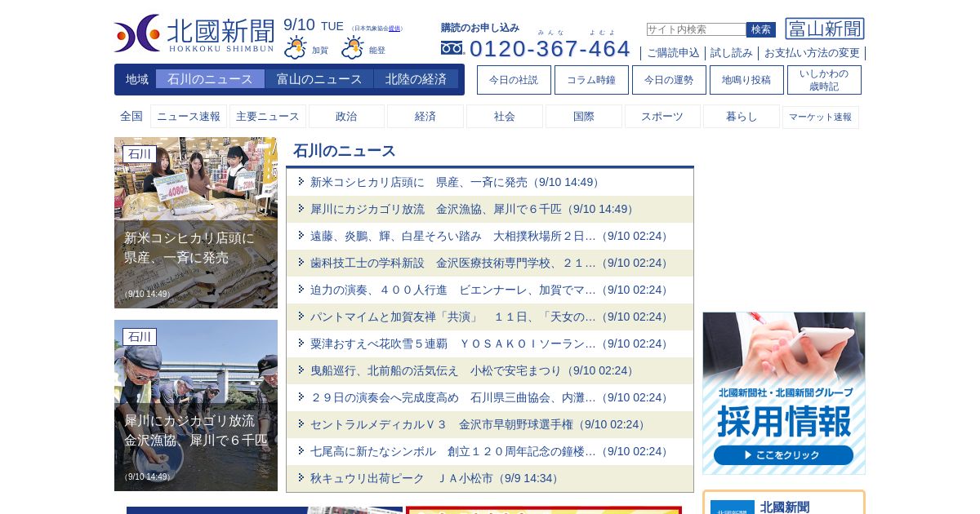Screen dimensions: 980x514
Task: Open the ご購読申込 link
Action: [673, 53]
